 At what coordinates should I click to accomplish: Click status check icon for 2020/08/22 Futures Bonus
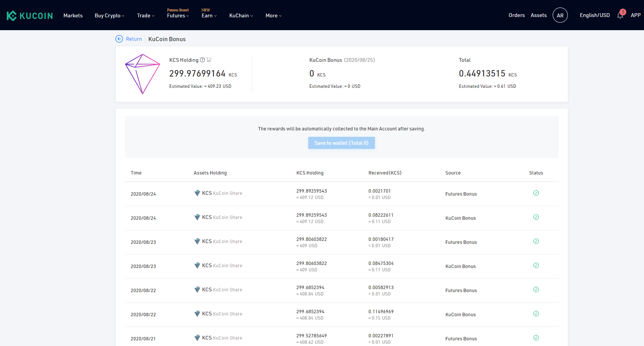tap(536, 289)
